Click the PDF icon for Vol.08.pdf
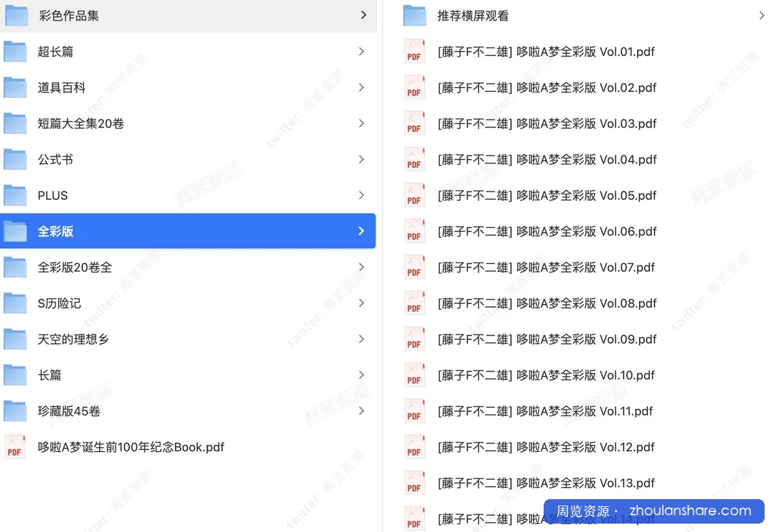This screenshot has width=773, height=532. coord(414,303)
